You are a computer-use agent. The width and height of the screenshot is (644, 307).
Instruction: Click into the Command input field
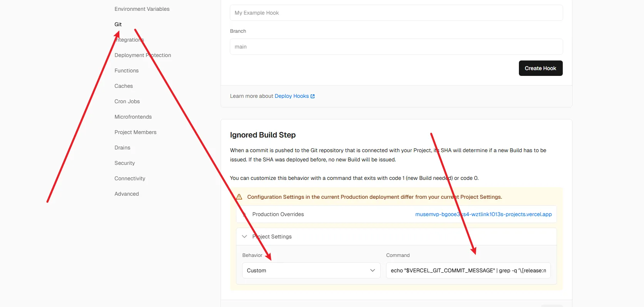tap(468, 270)
